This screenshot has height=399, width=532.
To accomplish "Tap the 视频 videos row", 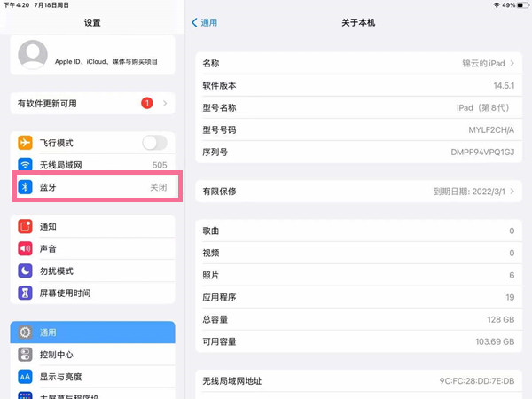I will point(358,253).
